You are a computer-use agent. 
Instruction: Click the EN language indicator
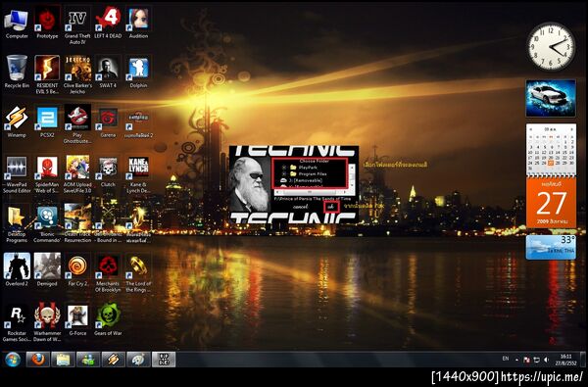[x=506, y=359]
